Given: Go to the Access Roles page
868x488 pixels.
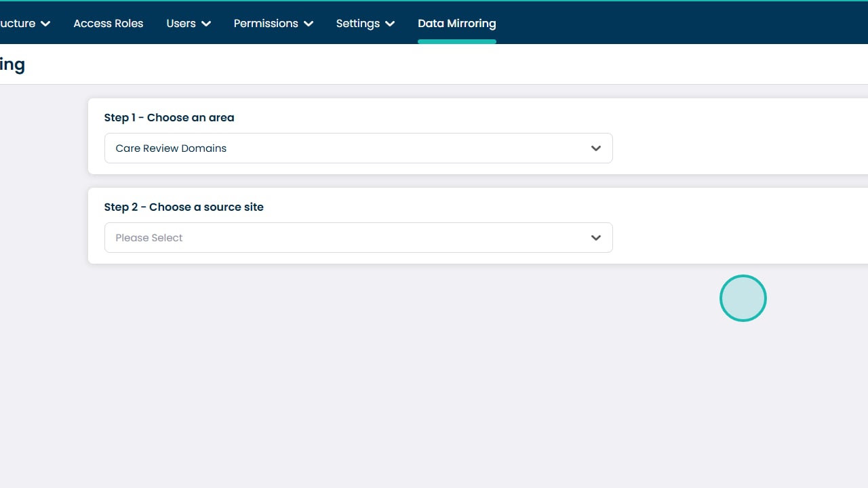Looking at the screenshot, I should (108, 24).
